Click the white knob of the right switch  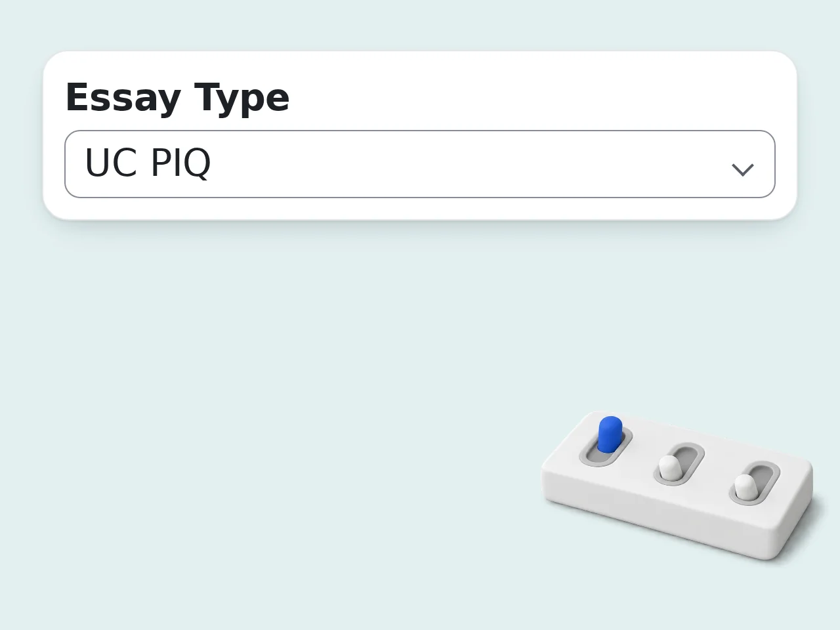point(745,486)
